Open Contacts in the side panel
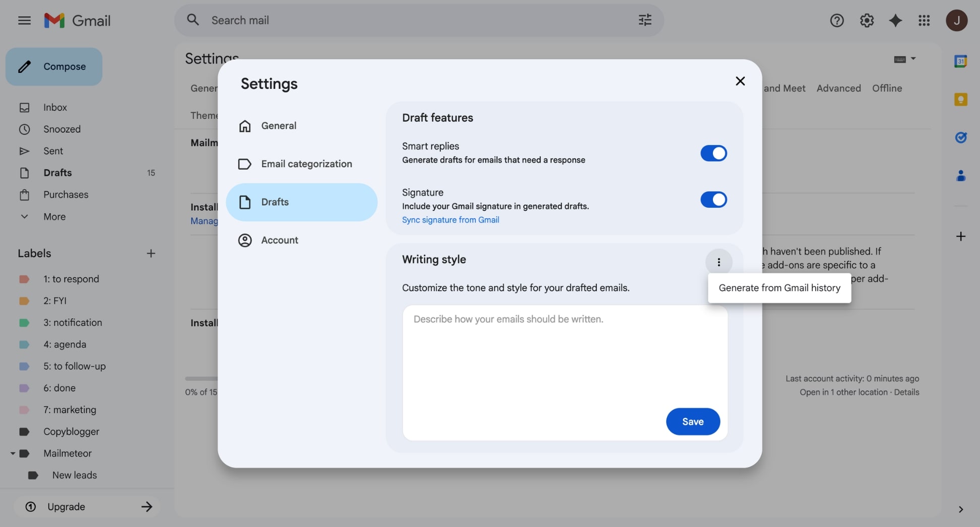Screen dimensions: 980x527 click(961, 176)
